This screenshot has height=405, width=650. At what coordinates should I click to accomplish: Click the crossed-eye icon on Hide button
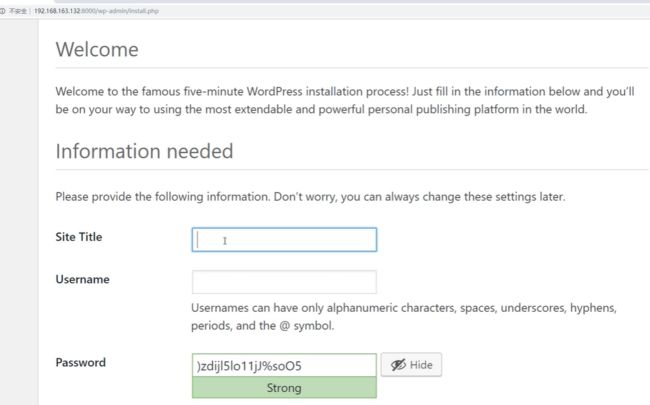click(398, 365)
